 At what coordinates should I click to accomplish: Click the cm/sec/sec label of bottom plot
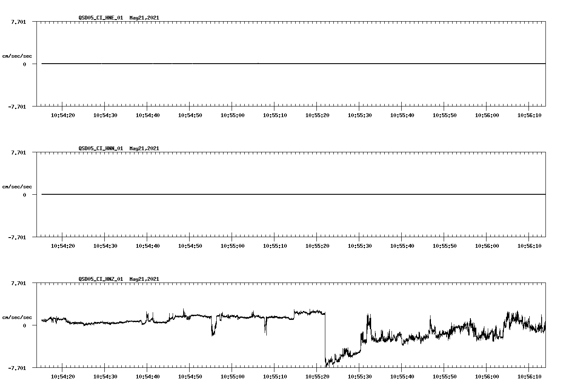pyautogui.click(x=17, y=316)
